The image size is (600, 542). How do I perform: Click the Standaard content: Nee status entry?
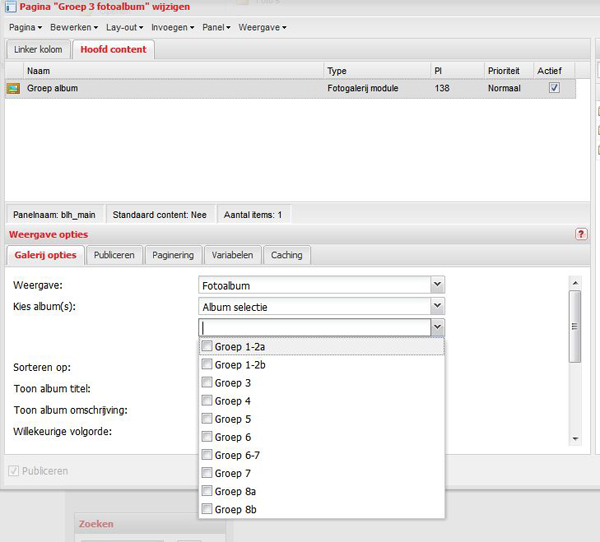coord(160,215)
